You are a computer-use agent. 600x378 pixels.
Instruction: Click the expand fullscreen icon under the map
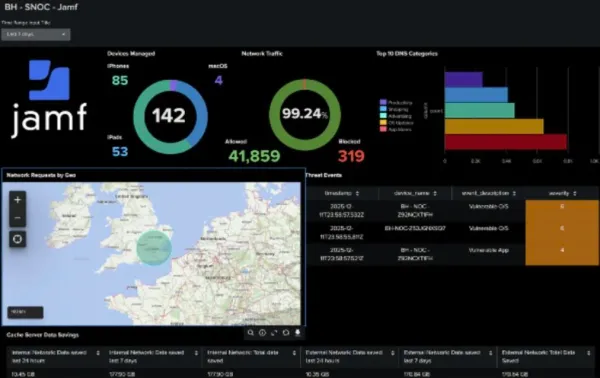click(x=274, y=333)
